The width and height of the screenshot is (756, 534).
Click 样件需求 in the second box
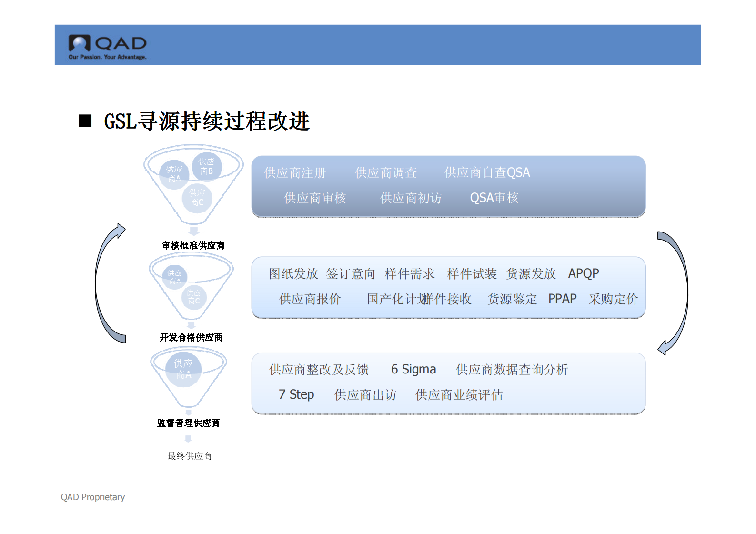tap(410, 273)
